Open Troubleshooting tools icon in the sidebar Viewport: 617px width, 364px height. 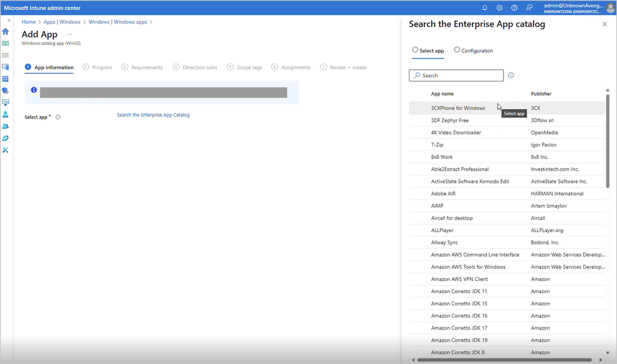(6, 150)
